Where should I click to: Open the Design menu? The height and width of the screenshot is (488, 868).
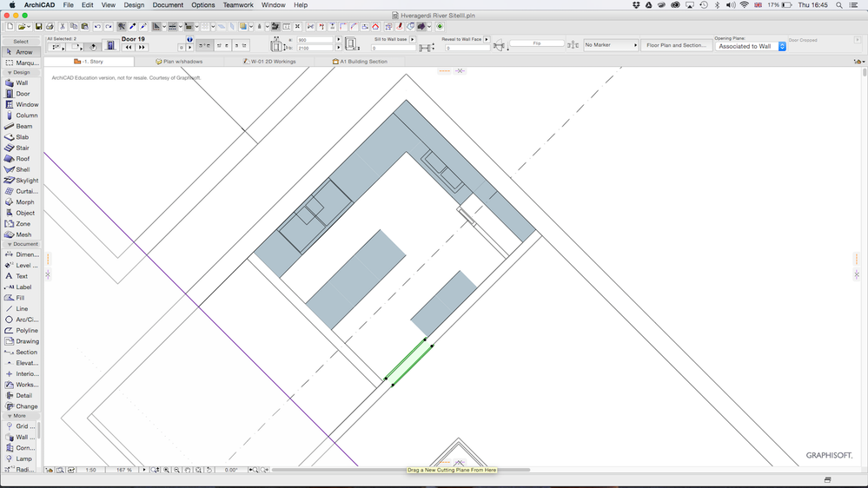(134, 5)
